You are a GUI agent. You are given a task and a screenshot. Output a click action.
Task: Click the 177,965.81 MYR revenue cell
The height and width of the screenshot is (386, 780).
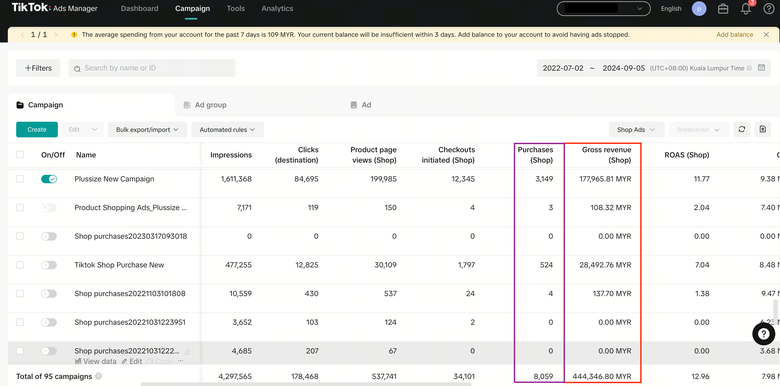click(605, 179)
